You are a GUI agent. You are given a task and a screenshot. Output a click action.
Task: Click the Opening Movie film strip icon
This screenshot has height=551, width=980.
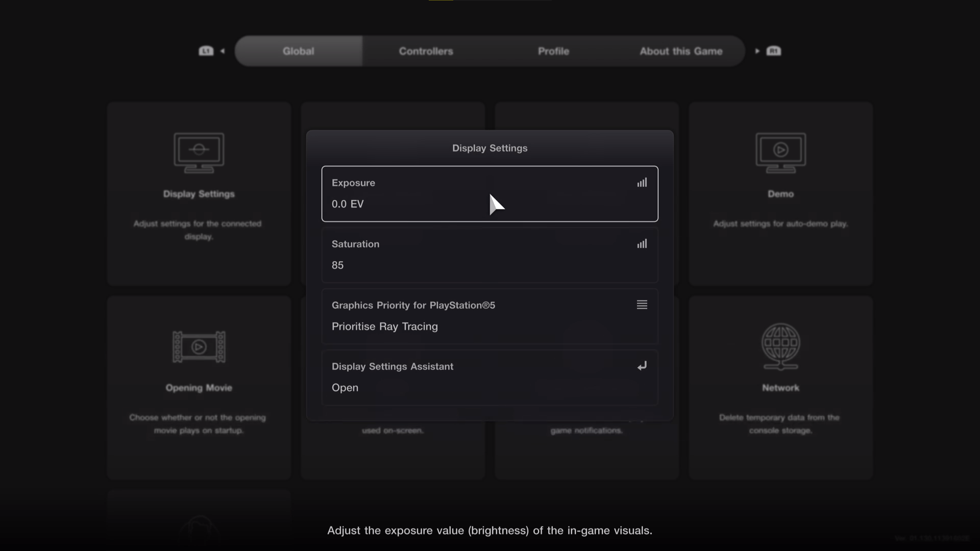pos(199,347)
